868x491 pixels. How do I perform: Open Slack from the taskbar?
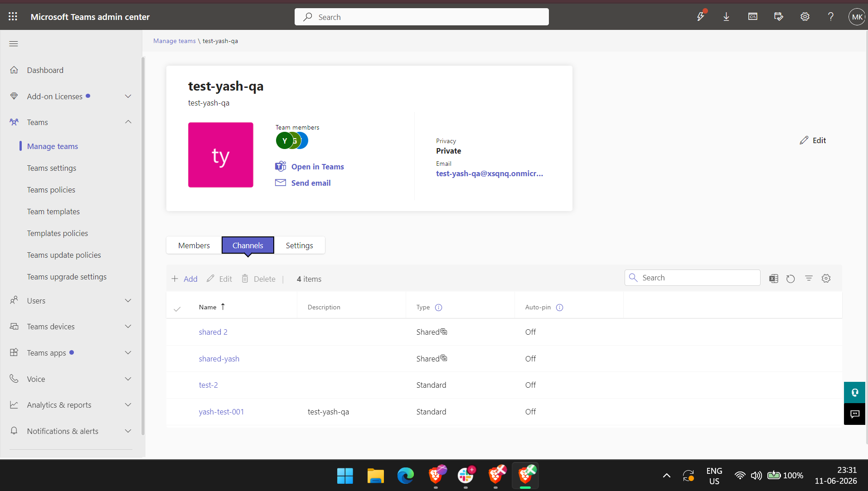tap(466, 476)
